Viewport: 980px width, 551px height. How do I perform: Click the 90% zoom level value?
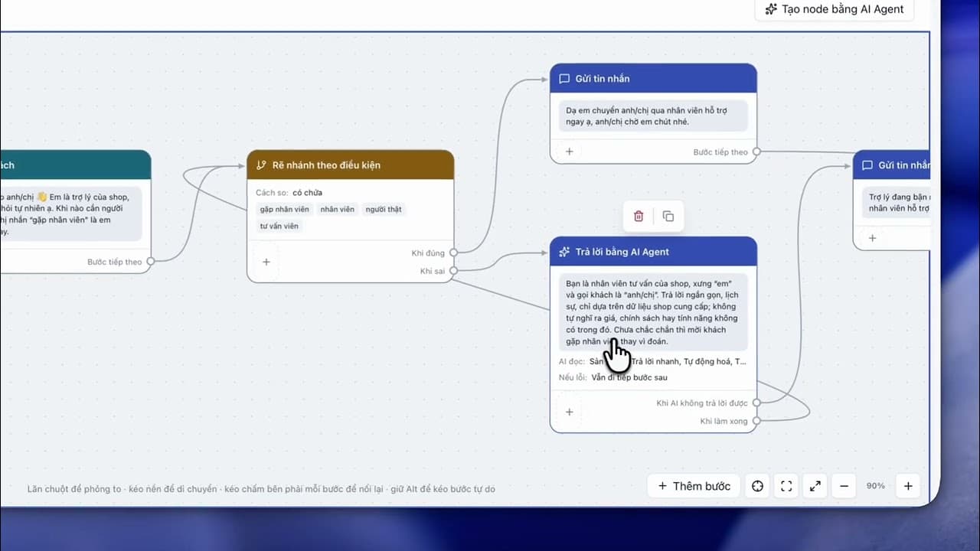(876, 486)
